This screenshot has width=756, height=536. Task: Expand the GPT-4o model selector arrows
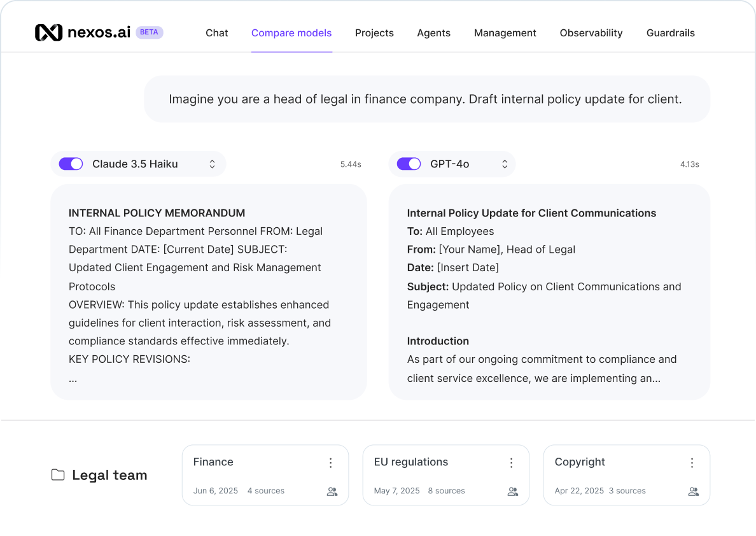pyautogui.click(x=505, y=164)
